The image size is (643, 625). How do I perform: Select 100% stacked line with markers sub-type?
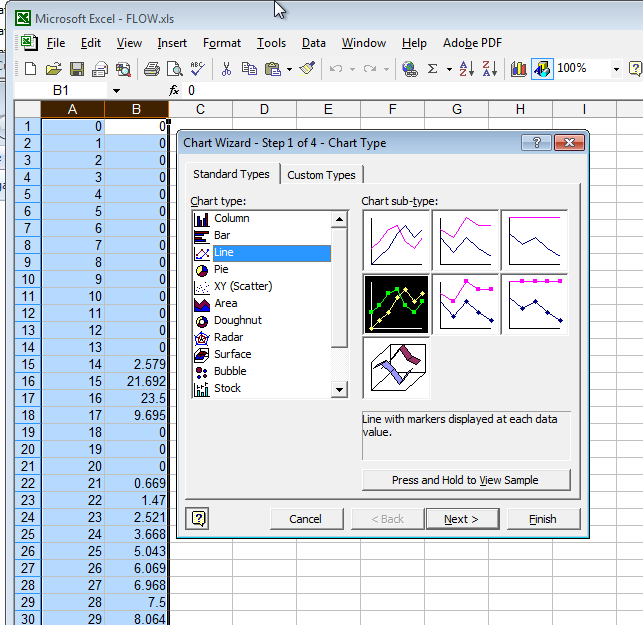pyautogui.click(x=534, y=304)
